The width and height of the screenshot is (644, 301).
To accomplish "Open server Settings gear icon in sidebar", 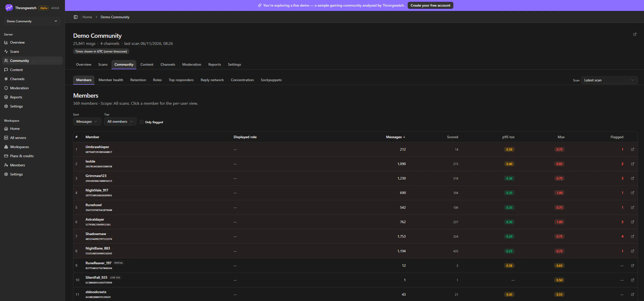I will point(6,106).
